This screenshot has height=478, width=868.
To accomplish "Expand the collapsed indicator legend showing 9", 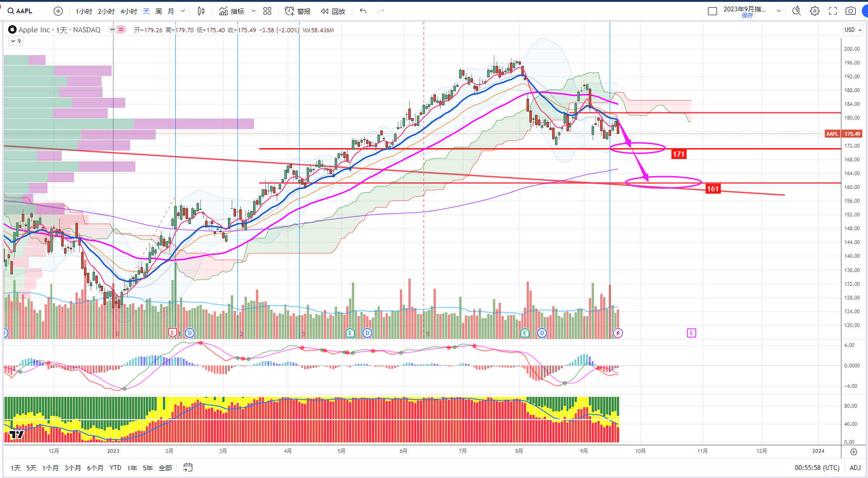I will click(x=16, y=41).
